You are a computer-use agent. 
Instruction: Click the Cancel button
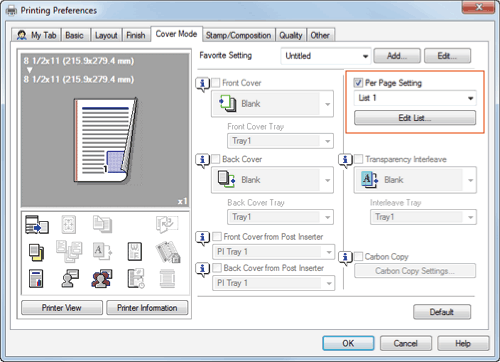tap(406, 343)
